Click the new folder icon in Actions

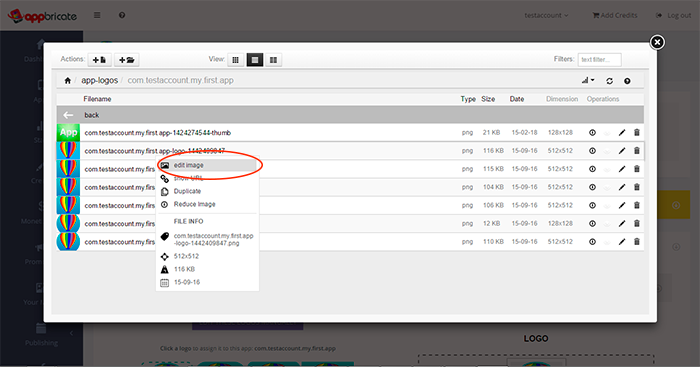coord(127,60)
